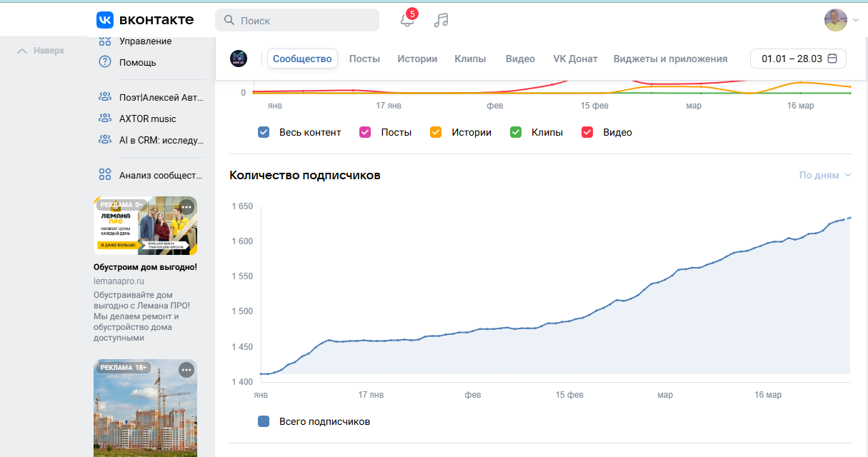868x457 pixels.
Task: Open options on the Лемана ПРО ad
Action: click(186, 207)
